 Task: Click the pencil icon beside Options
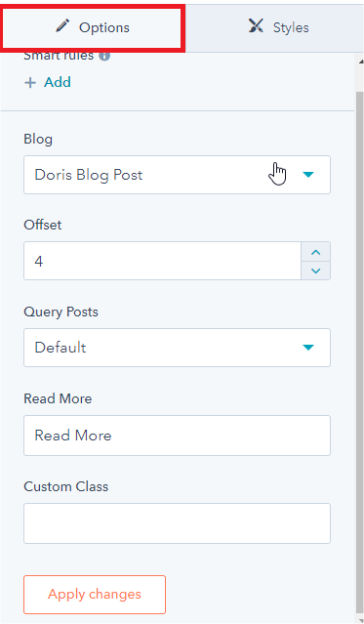[62, 26]
